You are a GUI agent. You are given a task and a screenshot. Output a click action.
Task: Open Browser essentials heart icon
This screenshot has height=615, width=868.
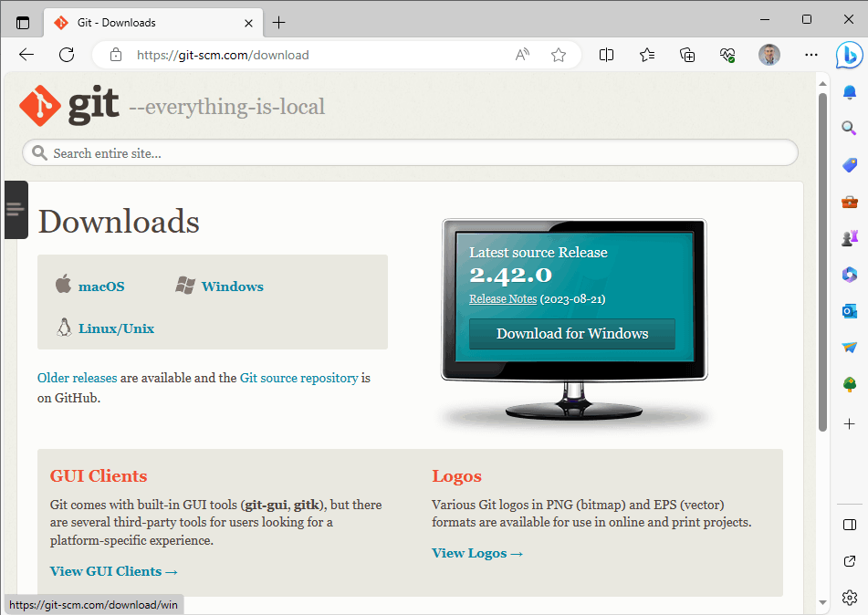[x=727, y=55]
